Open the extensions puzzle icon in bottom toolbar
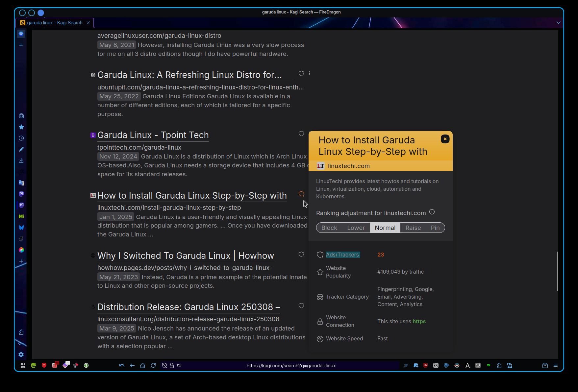 click(x=499, y=365)
